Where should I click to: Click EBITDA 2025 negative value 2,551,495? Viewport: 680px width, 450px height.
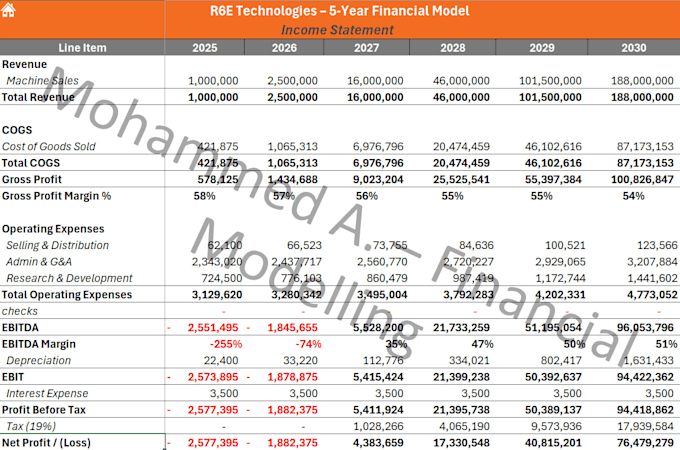pyautogui.click(x=213, y=328)
